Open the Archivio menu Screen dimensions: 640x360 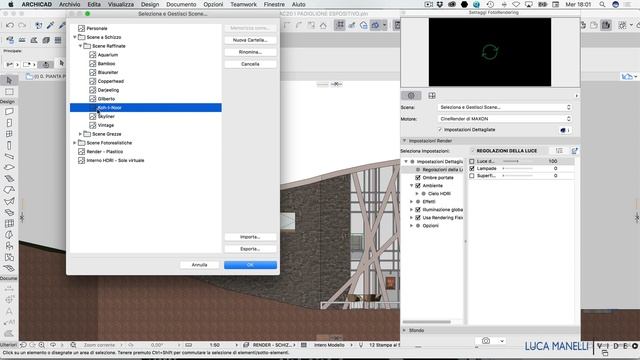69,4
